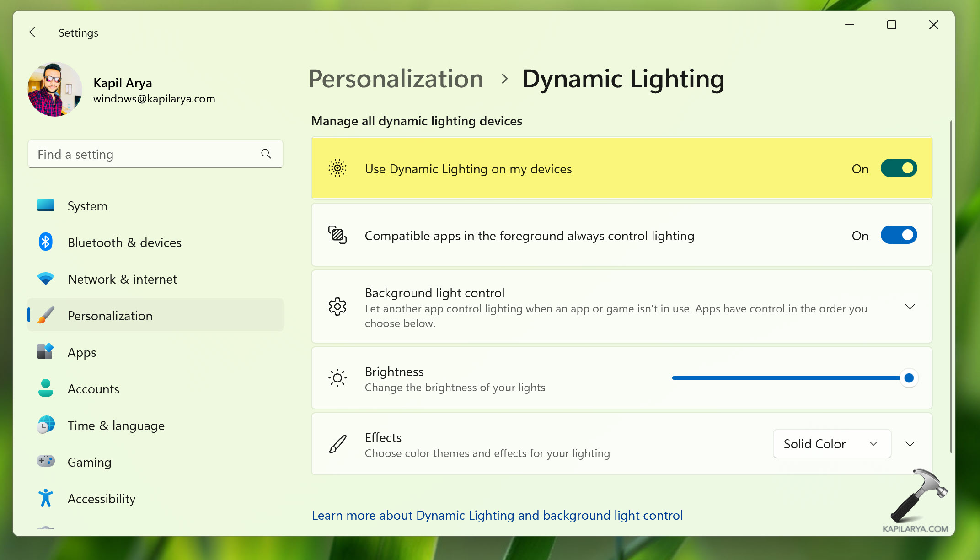Click Kapil Arya profile picture
Viewport: 980px width, 560px height.
55,90
